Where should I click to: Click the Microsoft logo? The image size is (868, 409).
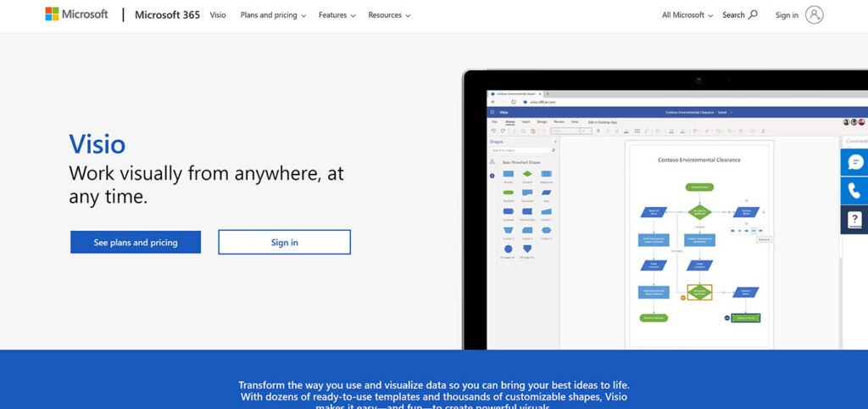click(x=76, y=14)
